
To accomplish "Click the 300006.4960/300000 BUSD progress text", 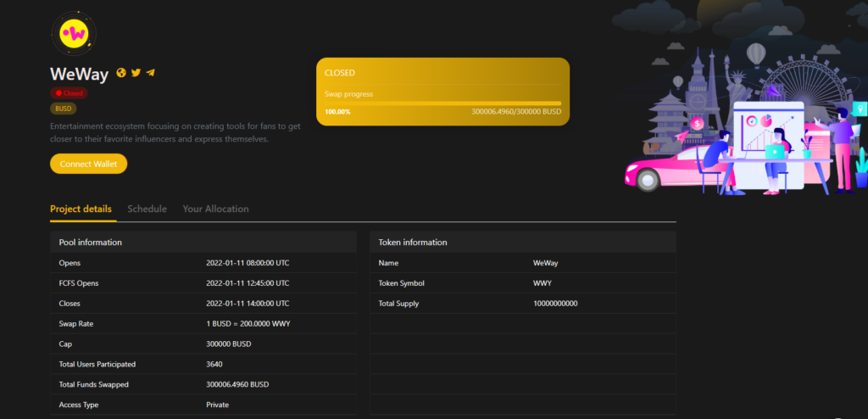I will point(516,112).
